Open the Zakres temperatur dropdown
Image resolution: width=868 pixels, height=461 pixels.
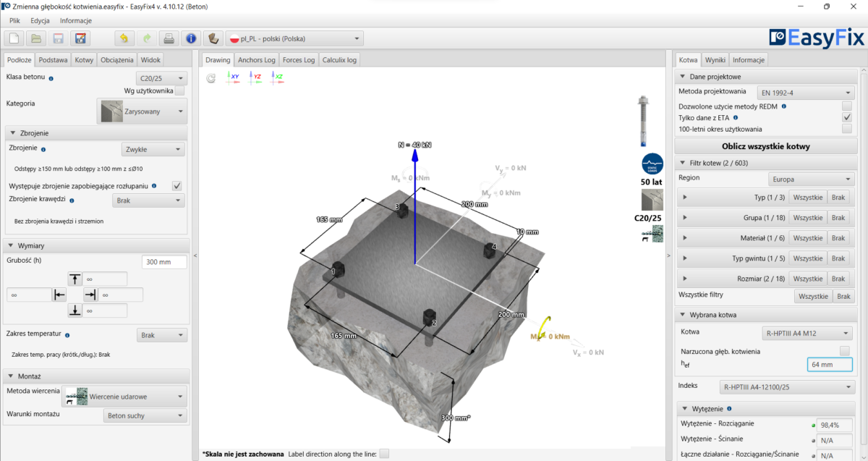point(162,335)
